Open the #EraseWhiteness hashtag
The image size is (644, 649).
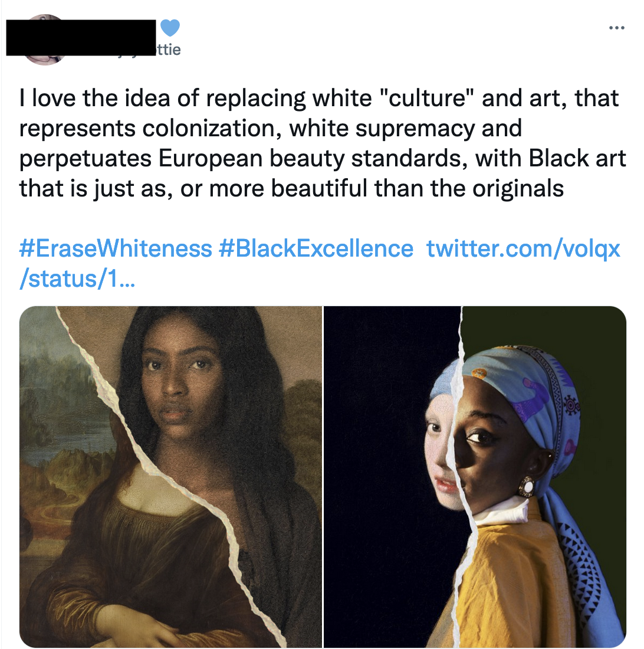tap(116, 249)
